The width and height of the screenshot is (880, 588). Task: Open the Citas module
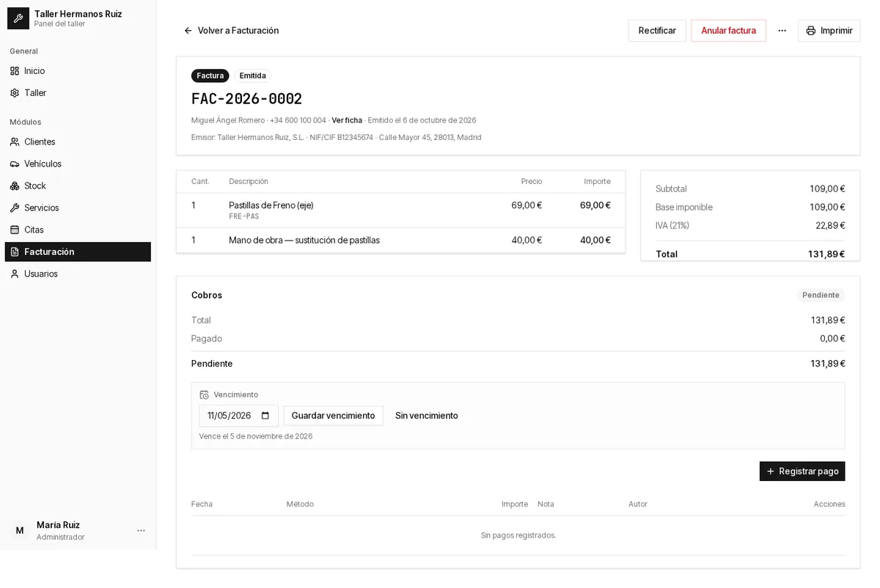tap(78, 230)
